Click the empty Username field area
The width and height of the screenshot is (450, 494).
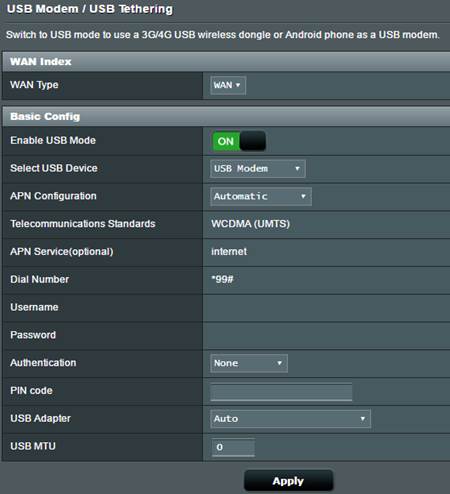click(x=326, y=307)
